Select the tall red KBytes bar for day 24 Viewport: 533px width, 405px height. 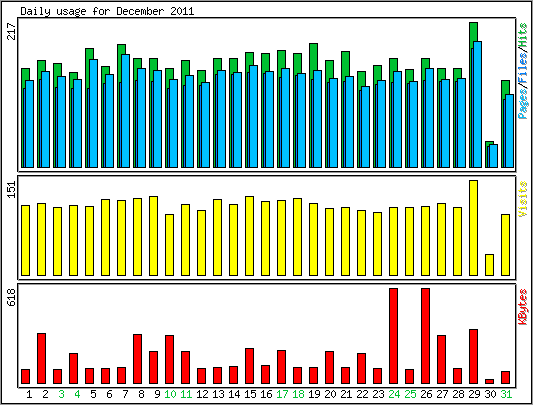point(394,336)
